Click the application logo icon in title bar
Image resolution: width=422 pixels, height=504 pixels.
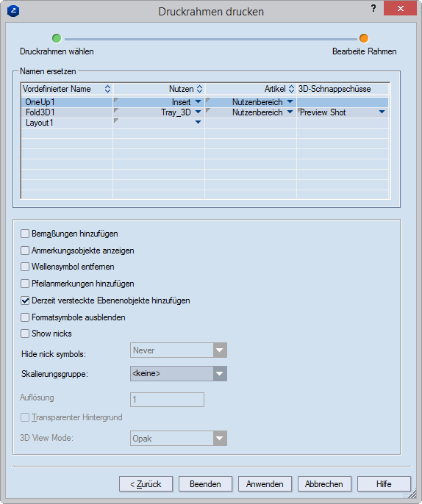[13, 11]
